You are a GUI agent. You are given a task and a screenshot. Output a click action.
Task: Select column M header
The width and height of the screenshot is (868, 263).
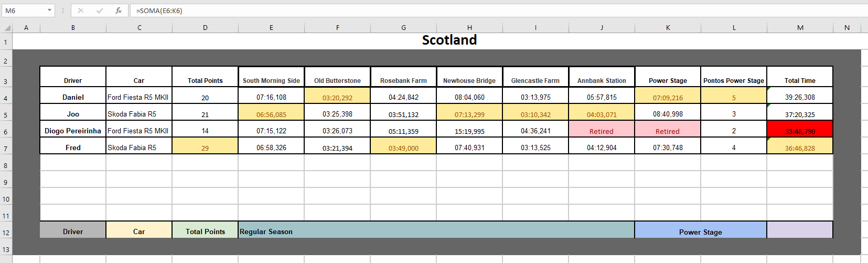coord(800,28)
